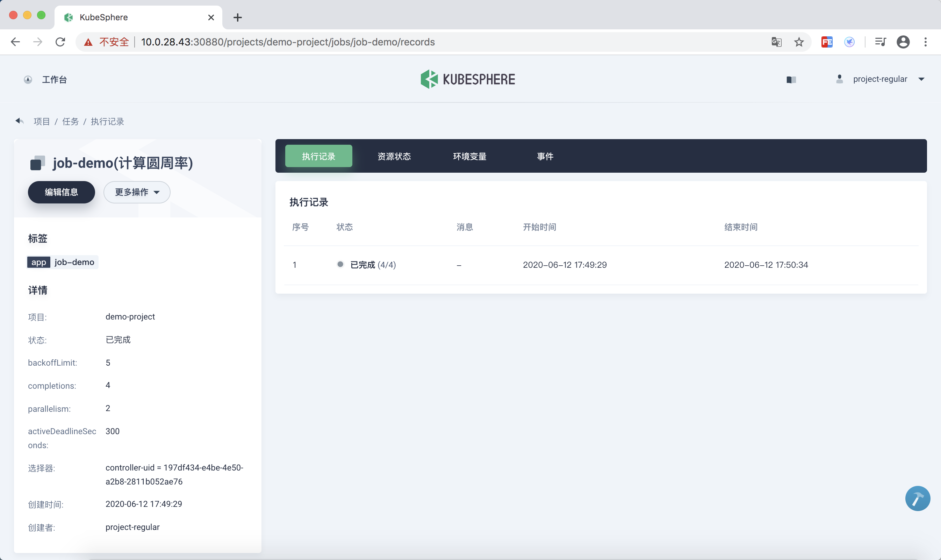Open the Chrome media control icon
This screenshot has width=941, height=560.
880,42
